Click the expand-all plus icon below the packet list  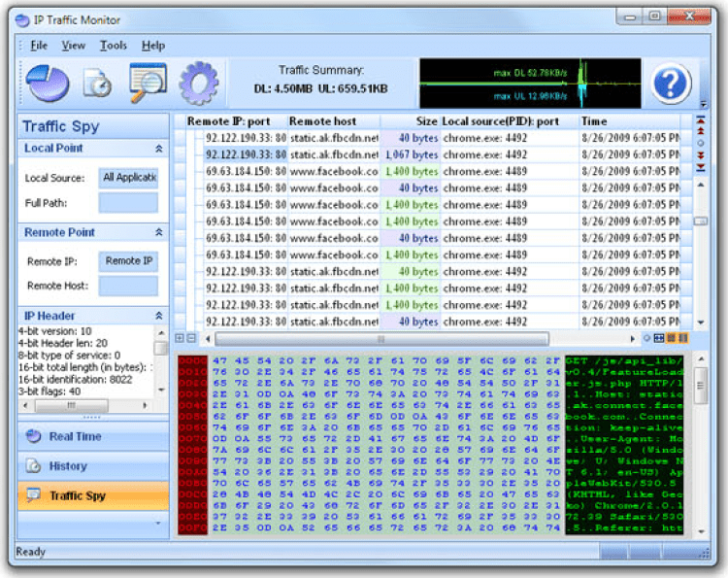click(180, 338)
